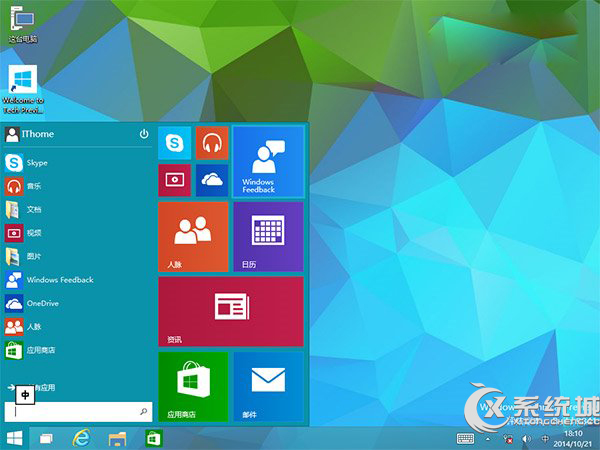
Task: Toggle the 中 input method tray indicator
Action: pyautogui.click(x=545, y=439)
